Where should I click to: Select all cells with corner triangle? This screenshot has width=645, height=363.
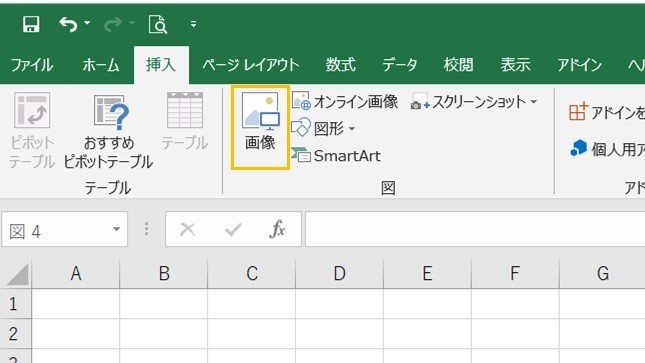16,275
